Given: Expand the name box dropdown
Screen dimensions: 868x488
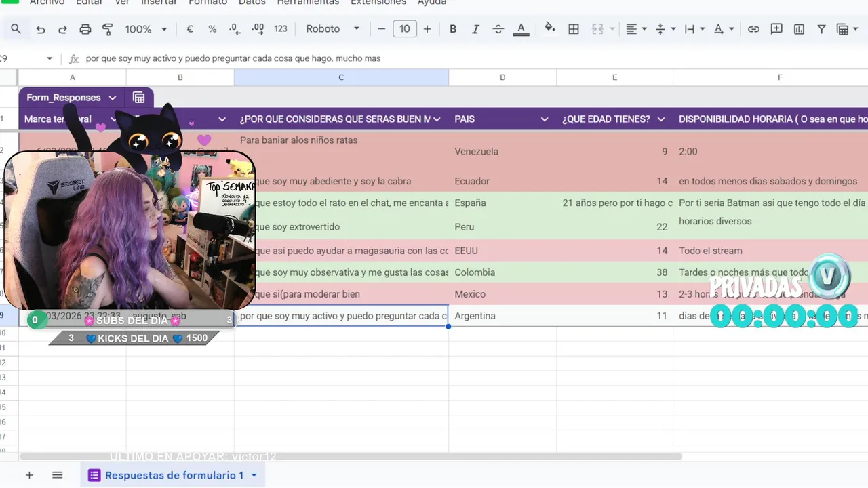Looking at the screenshot, I should 49,58.
